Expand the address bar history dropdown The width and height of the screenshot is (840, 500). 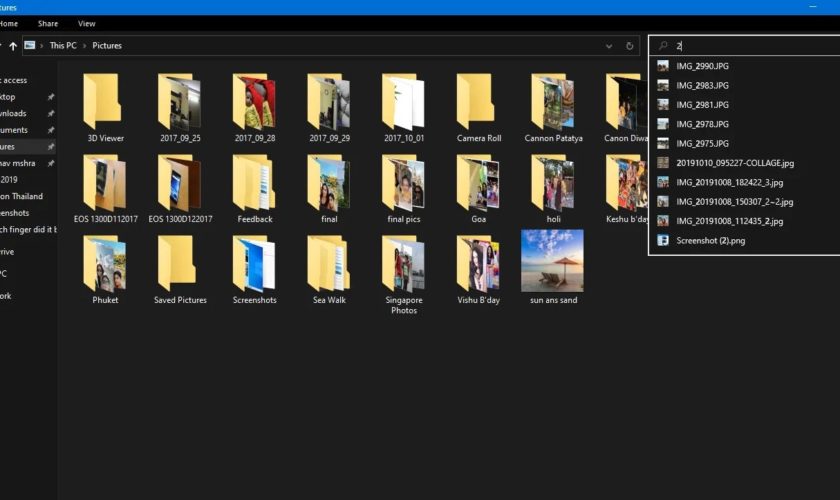pyautogui.click(x=609, y=46)
